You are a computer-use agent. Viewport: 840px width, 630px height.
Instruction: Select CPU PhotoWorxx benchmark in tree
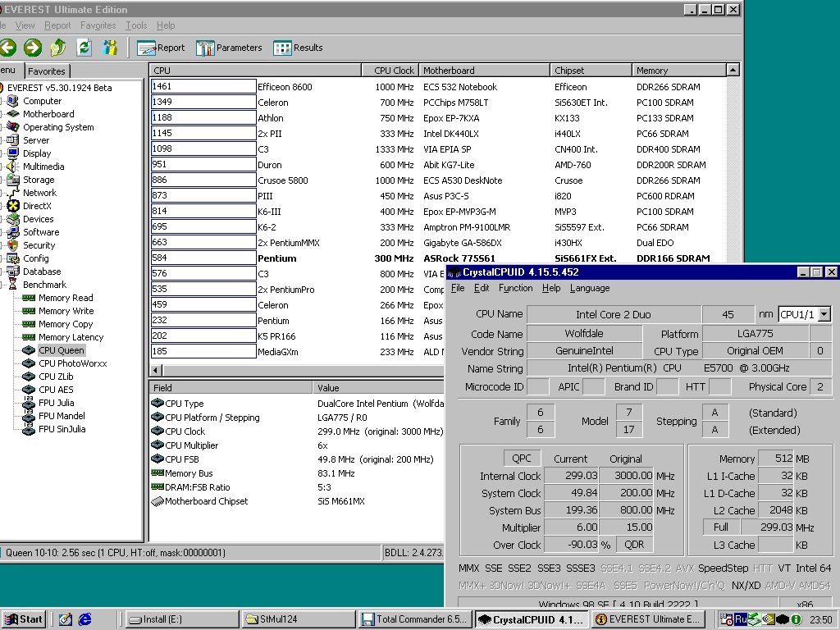[71, 363]
